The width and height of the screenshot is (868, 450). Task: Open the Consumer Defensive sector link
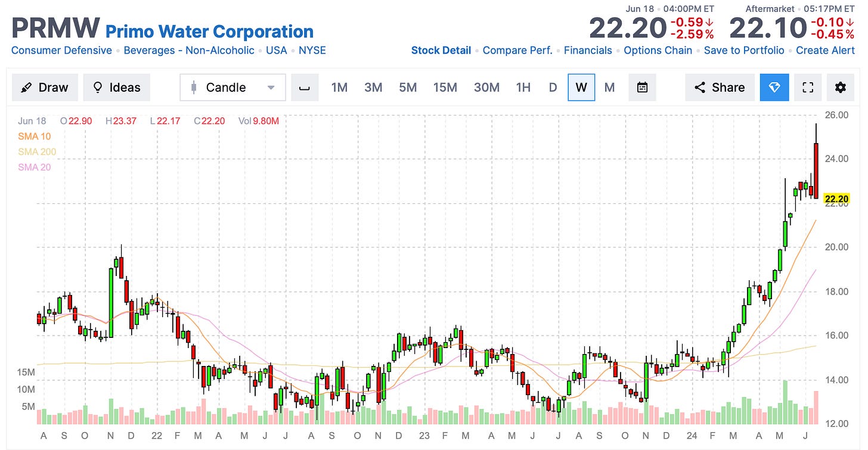point(61,51)
